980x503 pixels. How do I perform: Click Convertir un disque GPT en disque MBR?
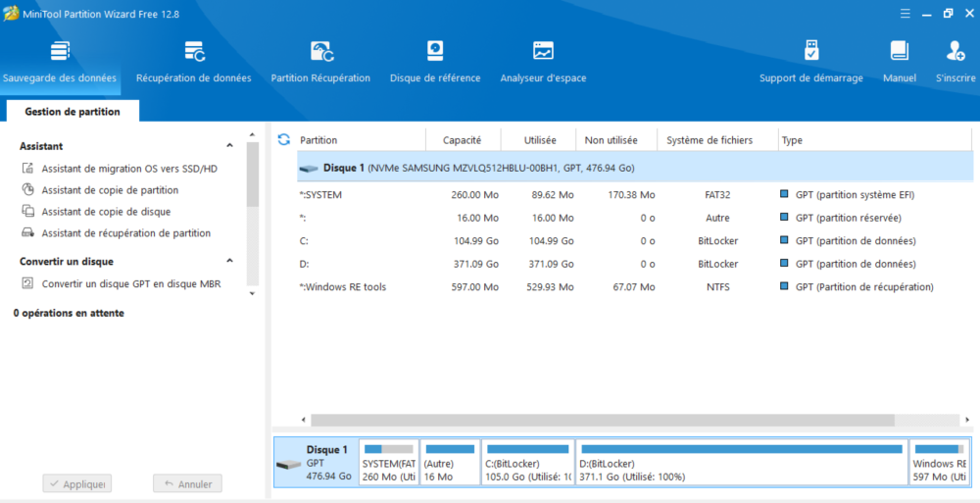coord(132,284)
